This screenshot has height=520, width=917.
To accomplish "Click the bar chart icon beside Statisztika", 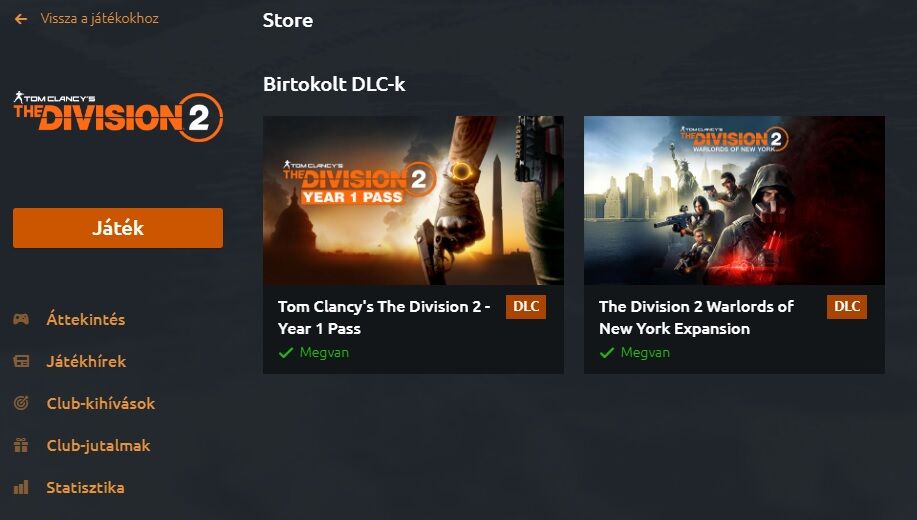I will tap(21, 487).
